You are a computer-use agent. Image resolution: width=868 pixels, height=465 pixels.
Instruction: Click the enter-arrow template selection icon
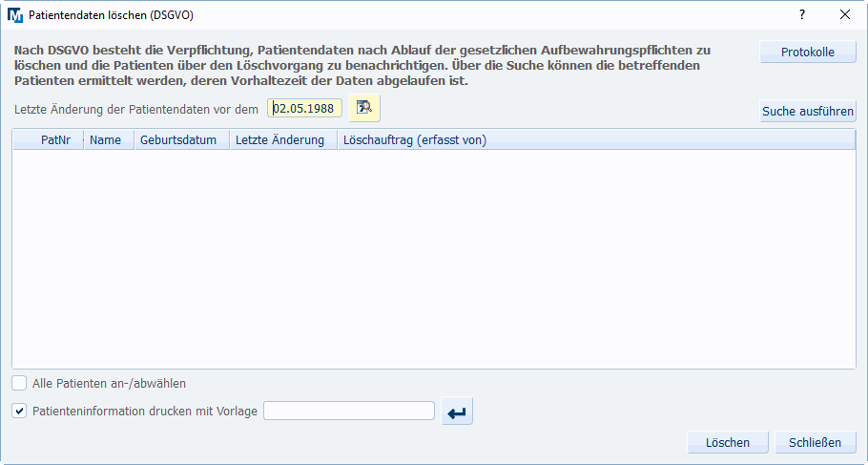click(457, 412)
